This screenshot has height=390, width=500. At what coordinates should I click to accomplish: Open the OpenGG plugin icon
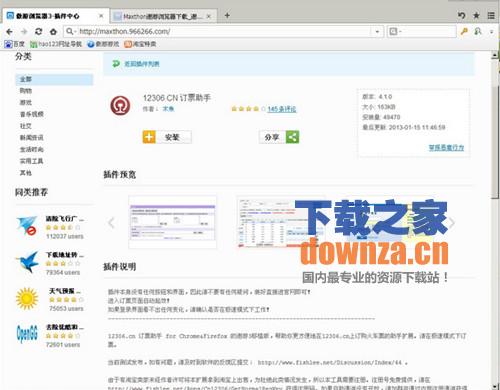[27, 334]
